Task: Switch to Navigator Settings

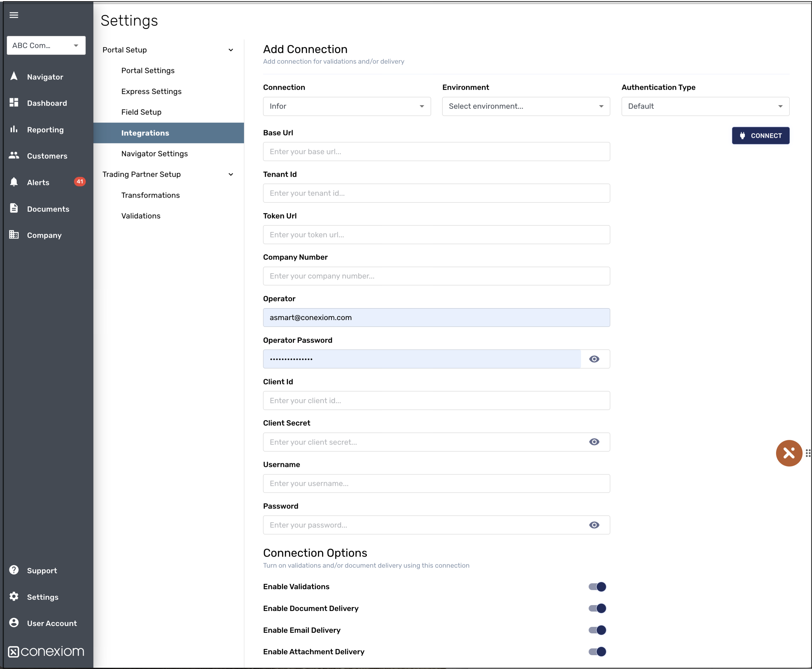Action: (x=154, y=153)
